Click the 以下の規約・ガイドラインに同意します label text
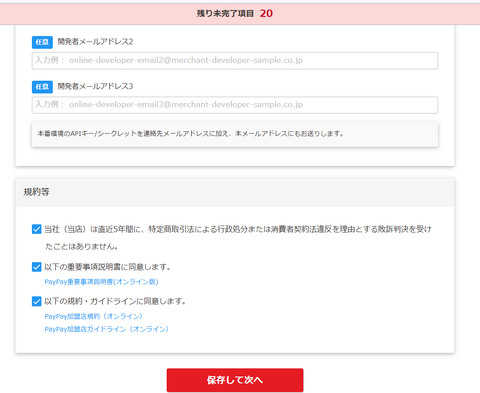The width and height of the screenshot is (480, 393). click(115, 301)
